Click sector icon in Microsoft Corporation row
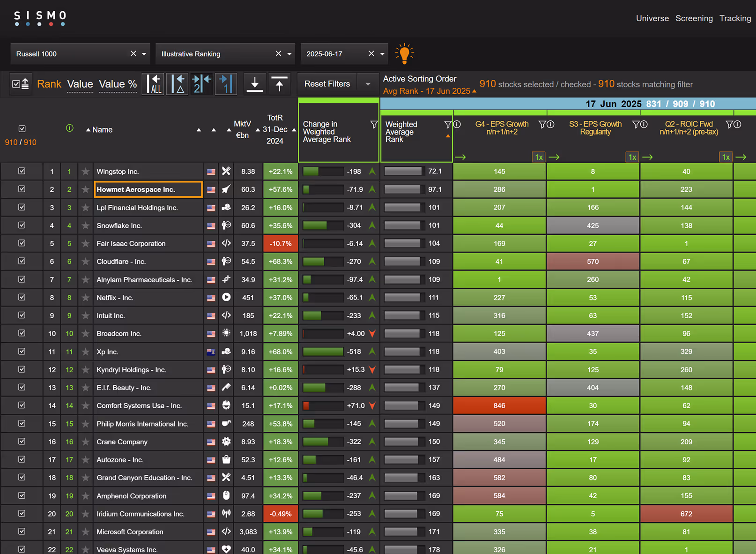The image size is (756, 554). tap(226, 532)
